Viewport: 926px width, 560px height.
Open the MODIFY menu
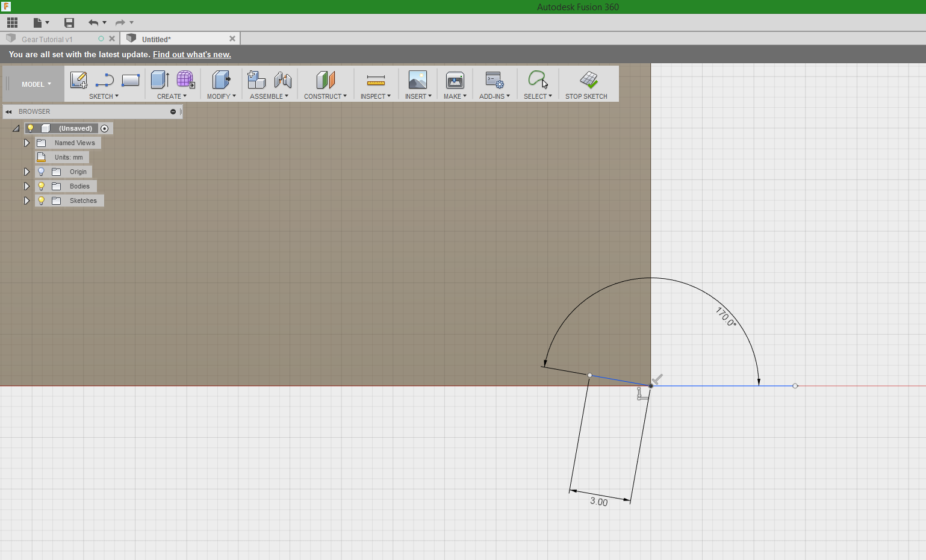221,96
